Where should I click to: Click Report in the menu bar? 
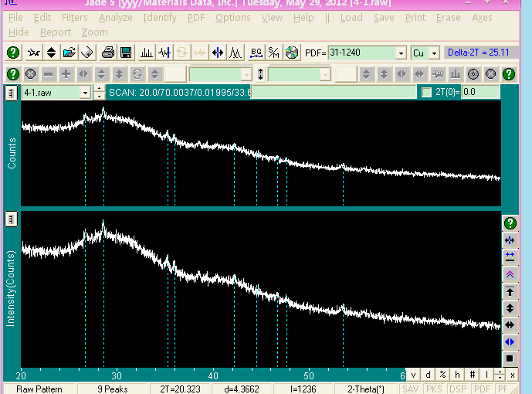coord(56,32)
